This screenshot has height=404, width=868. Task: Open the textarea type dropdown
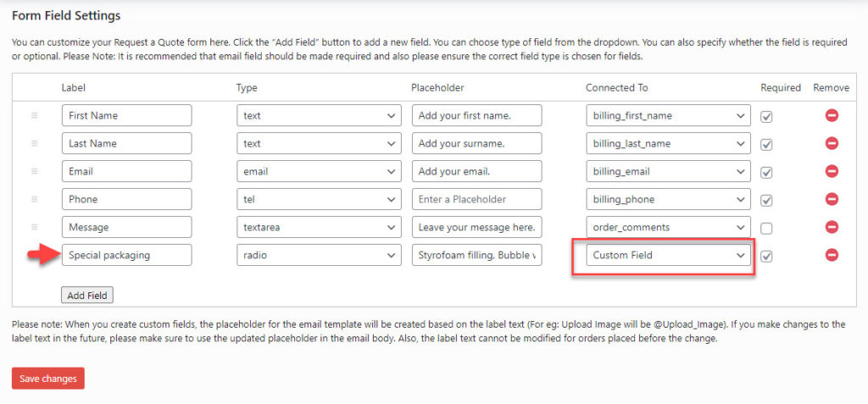[x=319, y=228]
